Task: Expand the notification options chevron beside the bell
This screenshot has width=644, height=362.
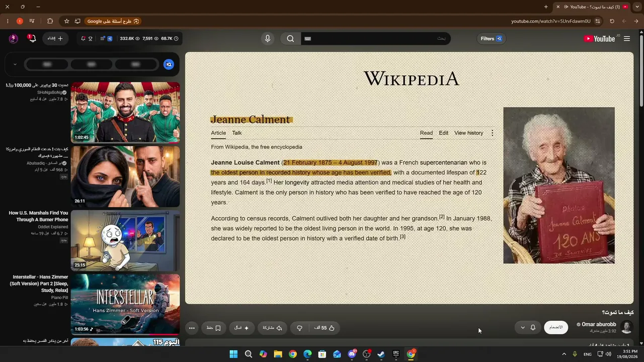Action: [x=523, y=328]
